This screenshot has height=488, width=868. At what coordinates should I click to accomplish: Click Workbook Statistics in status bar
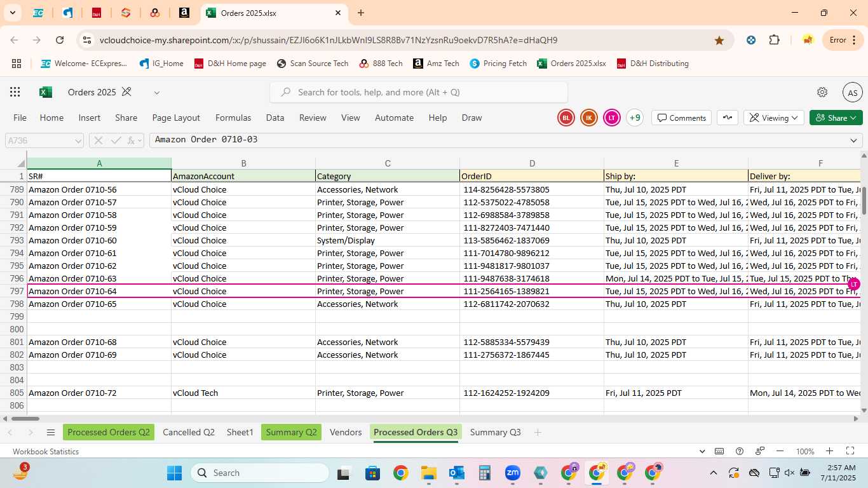tap(46, 451)
